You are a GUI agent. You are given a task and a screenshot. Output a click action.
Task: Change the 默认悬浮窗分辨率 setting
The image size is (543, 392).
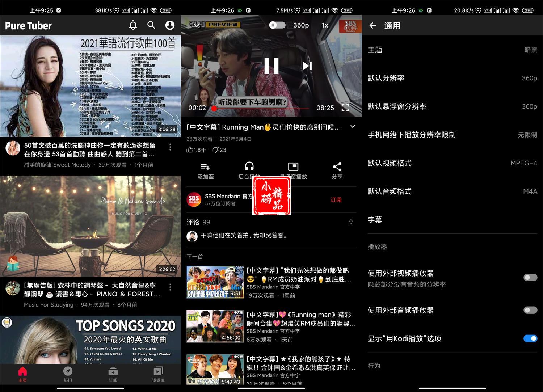pos(452,106)
